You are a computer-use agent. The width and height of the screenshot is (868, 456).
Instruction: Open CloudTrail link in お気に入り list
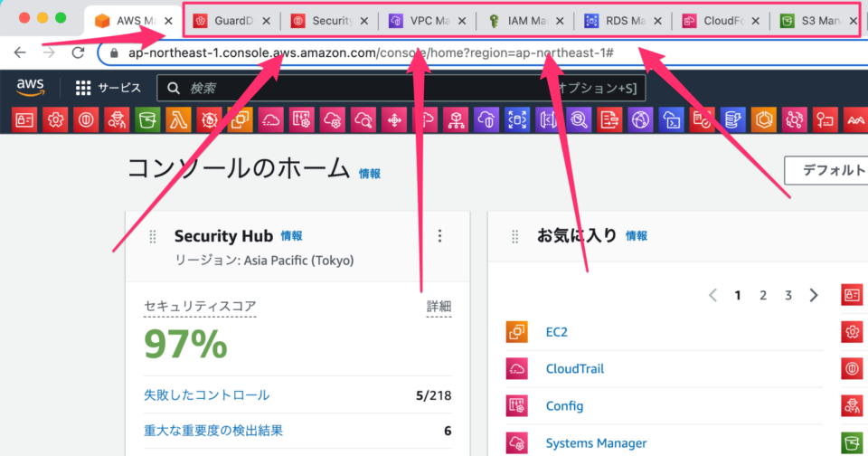[575, 369]
